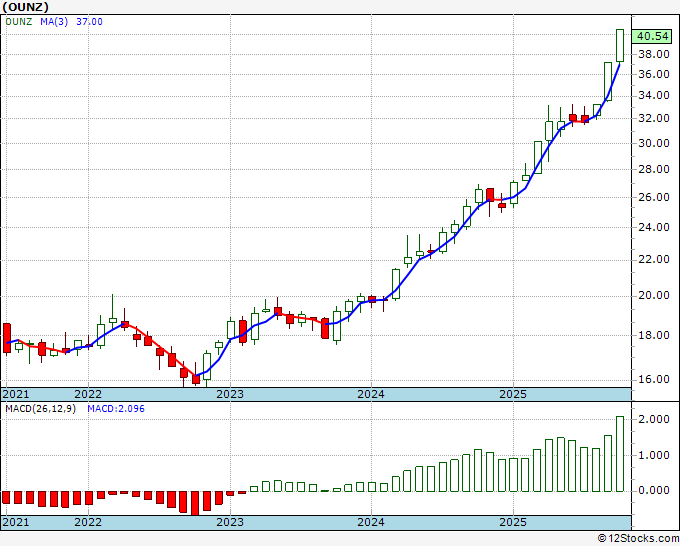Image resolution: width=680 pixels, height=546 pixels.
Task: Click the 36.00 price axis label
Action: [x=654, y=74]
